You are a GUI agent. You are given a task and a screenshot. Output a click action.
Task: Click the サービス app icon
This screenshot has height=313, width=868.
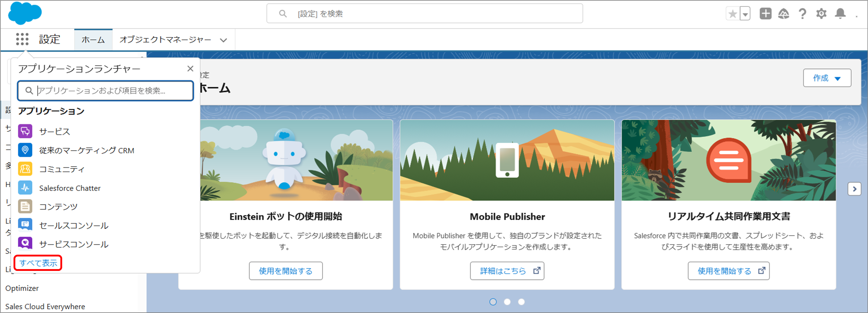25,131
